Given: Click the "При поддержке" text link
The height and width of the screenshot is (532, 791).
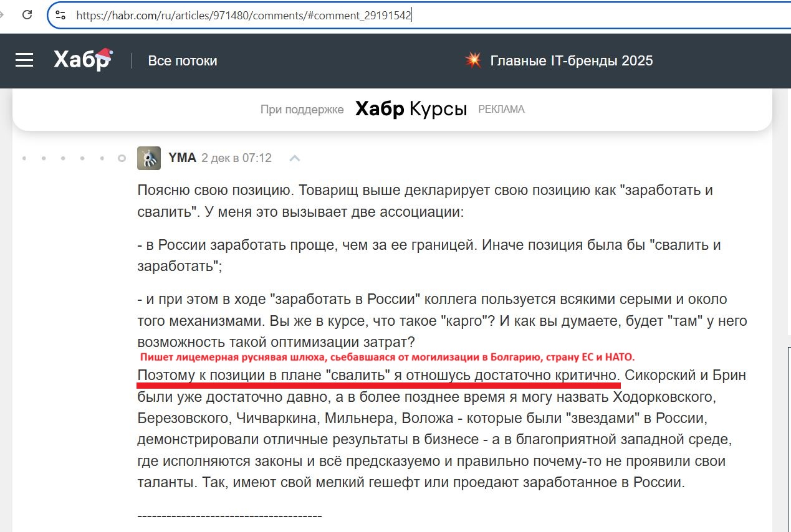Looking at the screenshot, I should coord(302,109).
